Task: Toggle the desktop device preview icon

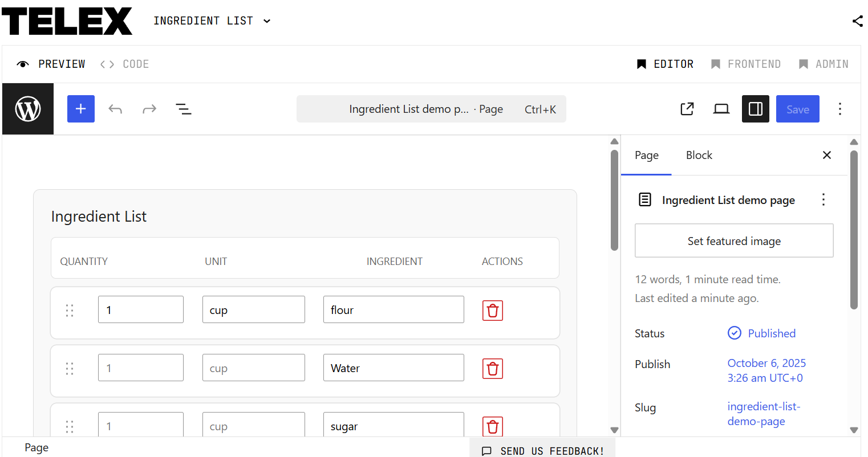Action: (721, 109)
